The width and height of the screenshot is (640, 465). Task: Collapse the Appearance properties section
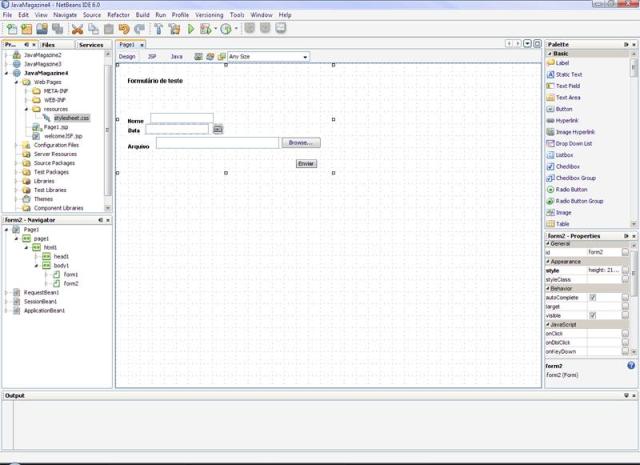click(548, 261)
